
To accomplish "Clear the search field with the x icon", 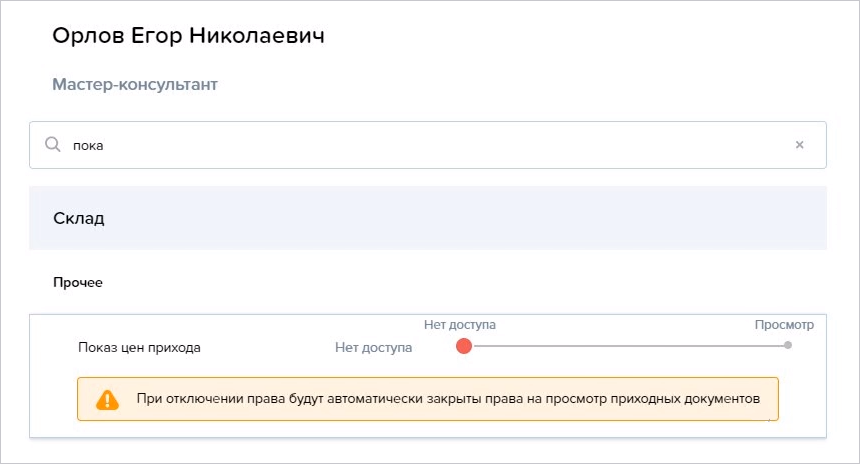I will (800, 145).
